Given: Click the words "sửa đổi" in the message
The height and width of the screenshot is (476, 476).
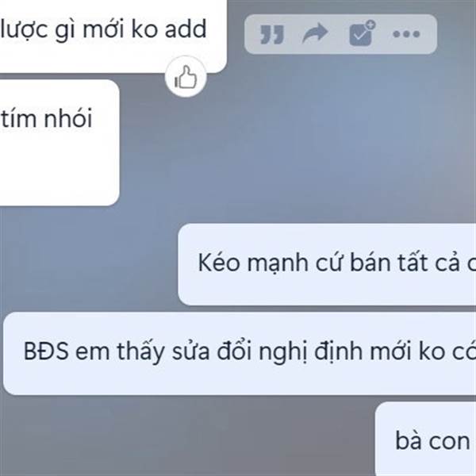Looking at the screenshot, I should pyautogui.click(x=212, y=351).
